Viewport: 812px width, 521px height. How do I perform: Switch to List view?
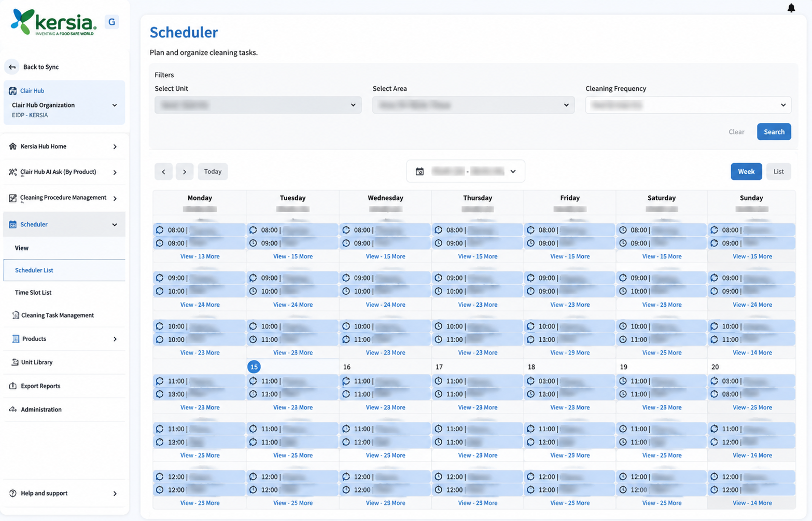[x=778, y=172]
